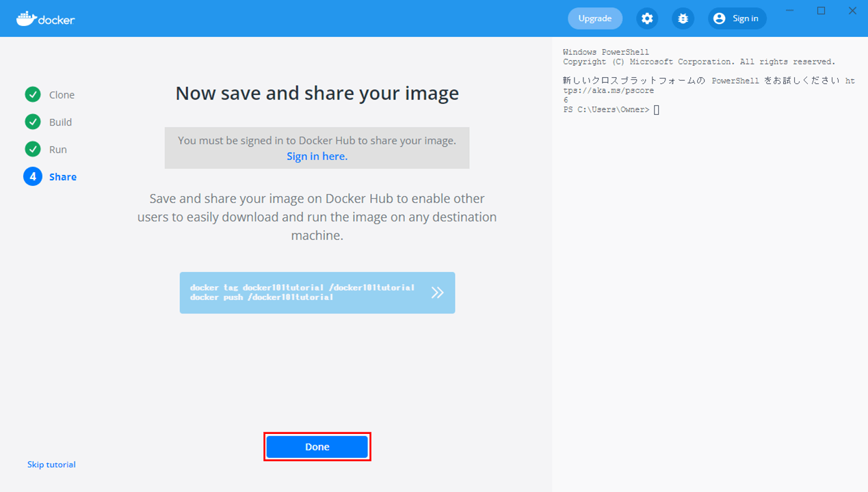Click the Sign in button in header

click(737, 18)
